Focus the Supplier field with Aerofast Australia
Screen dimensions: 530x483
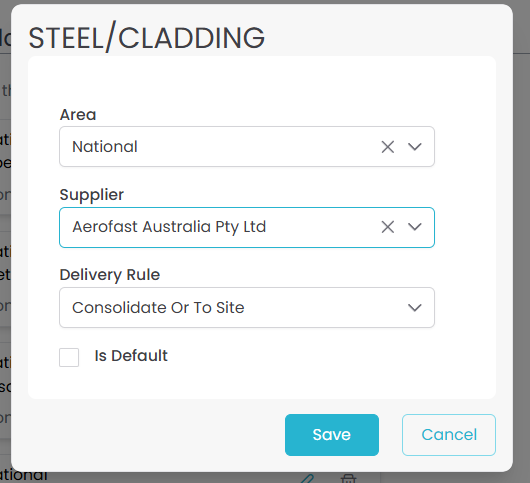coord(247,227)
